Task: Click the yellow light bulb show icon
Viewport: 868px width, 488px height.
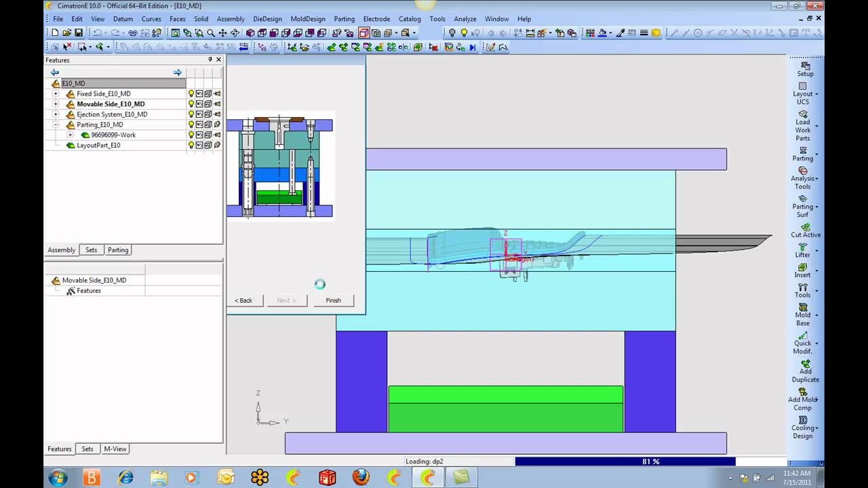Action: [x=464, y=33]
